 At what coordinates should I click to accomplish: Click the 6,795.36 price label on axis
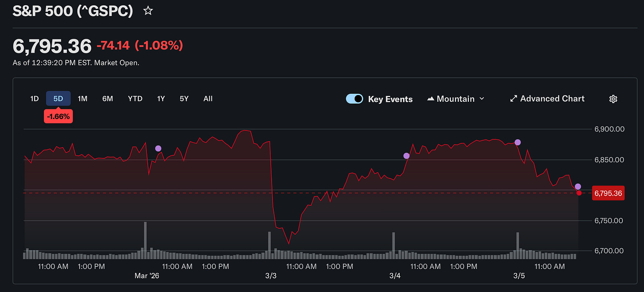pyautogui.click(x=608, y=193)
